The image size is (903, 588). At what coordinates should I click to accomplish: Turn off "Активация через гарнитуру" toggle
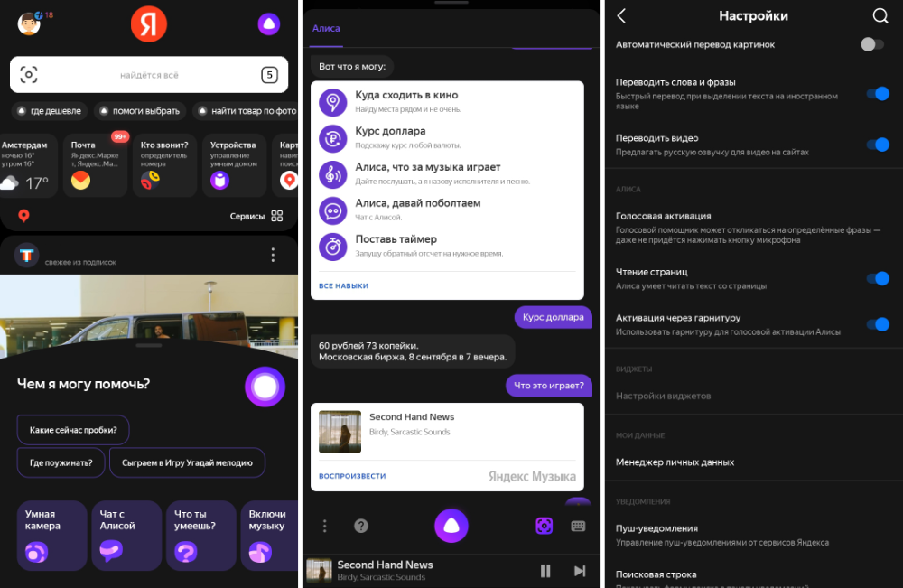(x=879, y=325)
